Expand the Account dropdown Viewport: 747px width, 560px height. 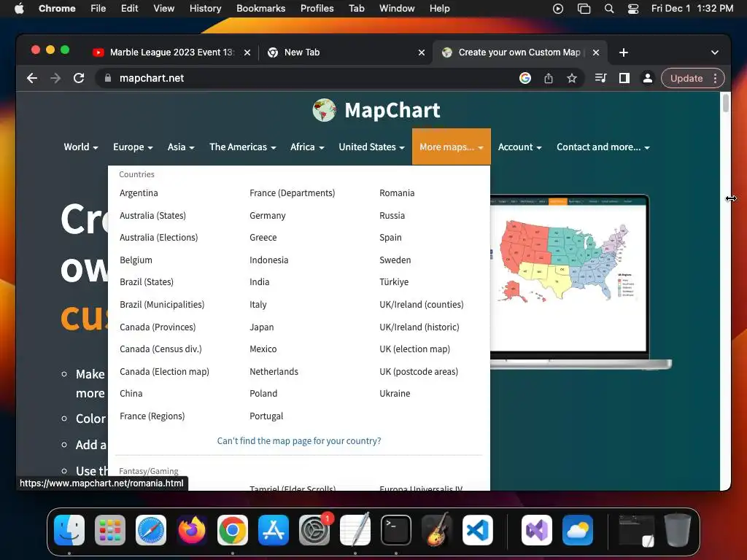pyautogui.click(x=519, y=147)
